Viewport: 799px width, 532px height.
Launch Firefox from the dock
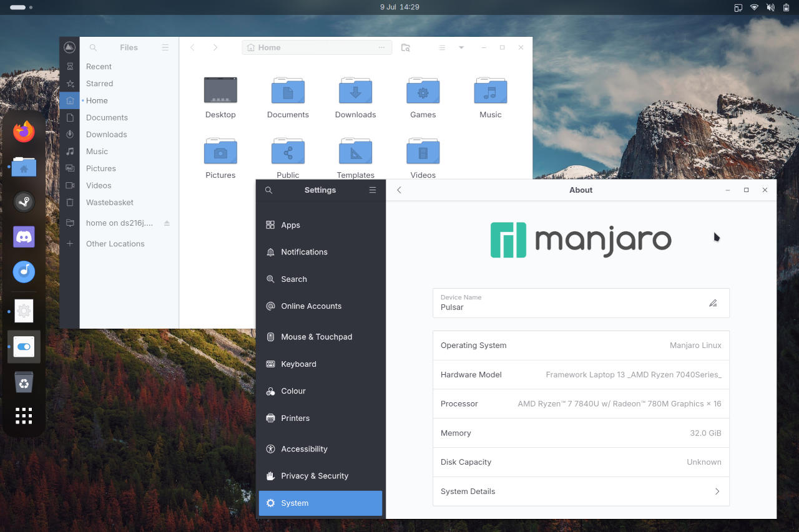24,132
